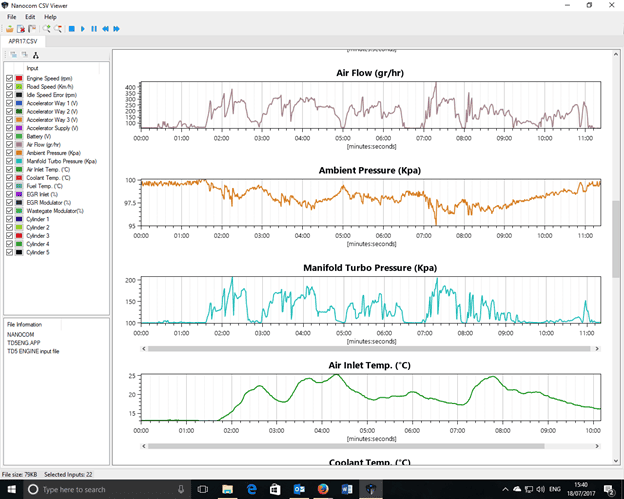Toggle the Cylinder 5 checkbox
Image resolution: width=624 pixels, height=499 pixels.
(x=10, y=252)
